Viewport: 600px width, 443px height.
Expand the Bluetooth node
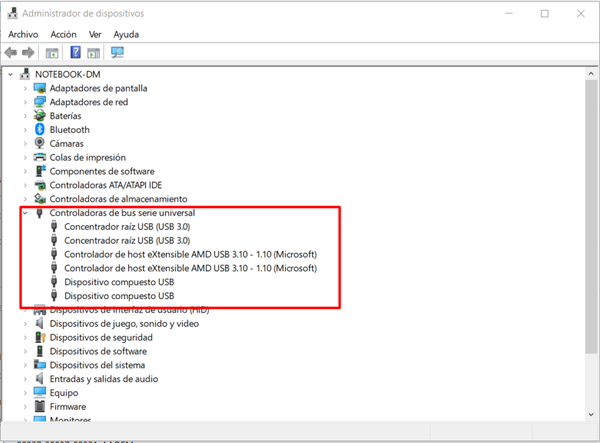25,130
